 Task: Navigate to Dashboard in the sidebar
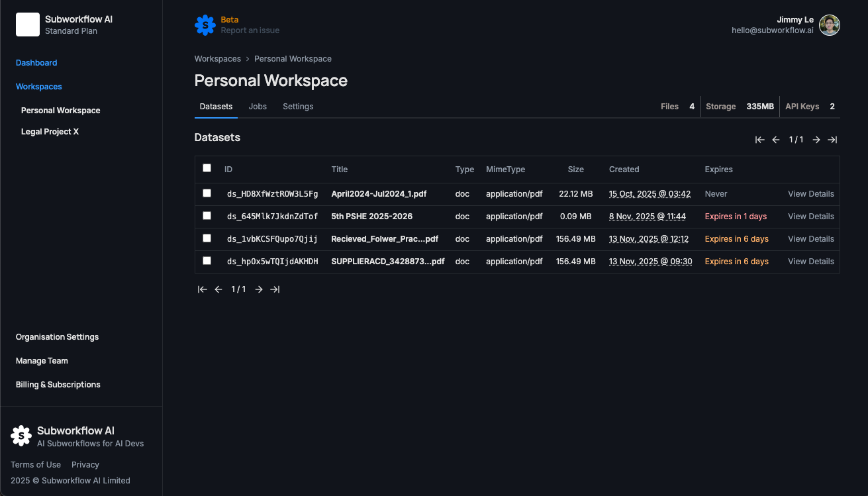tap(36, 62)
